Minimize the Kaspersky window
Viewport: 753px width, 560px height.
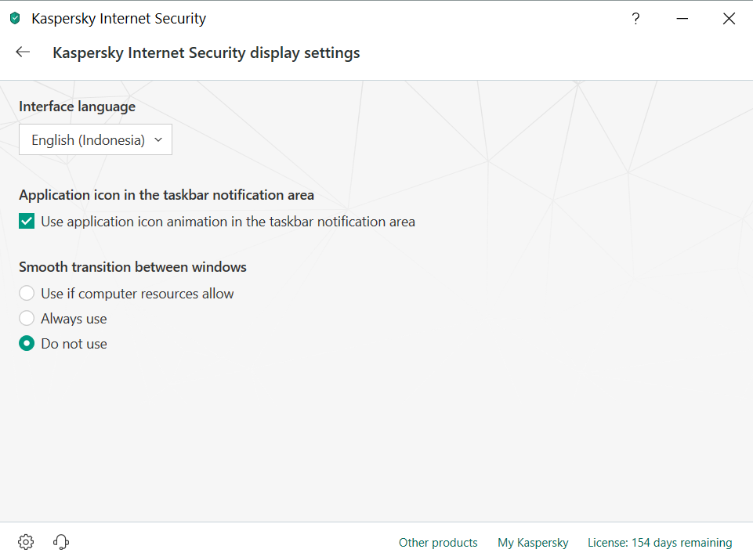[x=682, y=19]
